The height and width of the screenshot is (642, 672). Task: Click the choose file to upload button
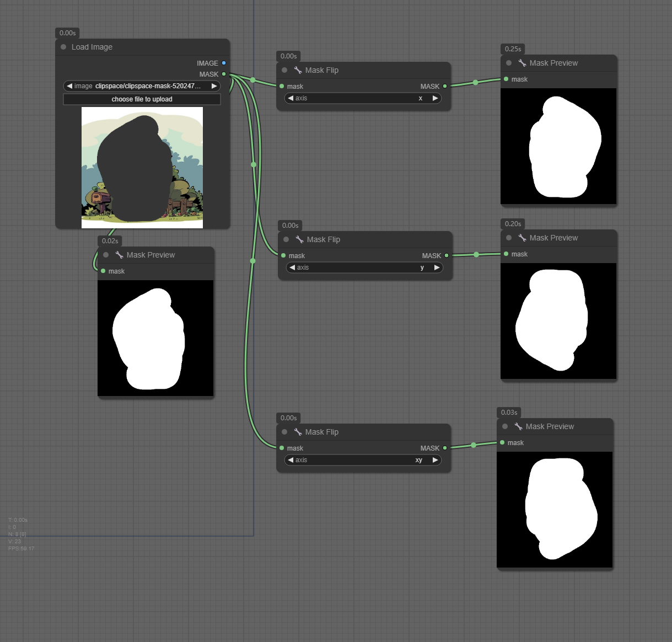(142, 99)
